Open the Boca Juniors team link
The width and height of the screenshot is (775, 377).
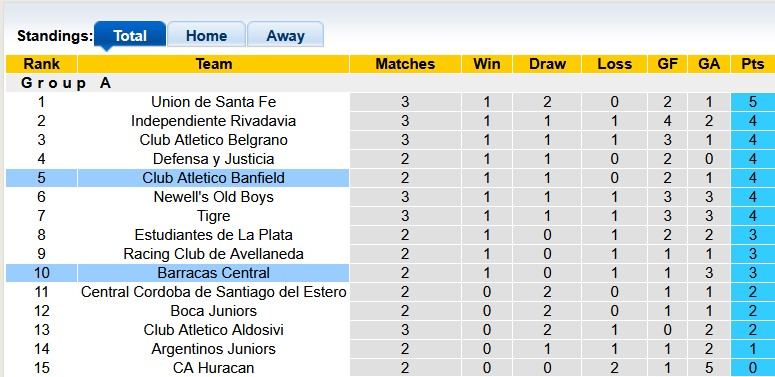(214, 311)
